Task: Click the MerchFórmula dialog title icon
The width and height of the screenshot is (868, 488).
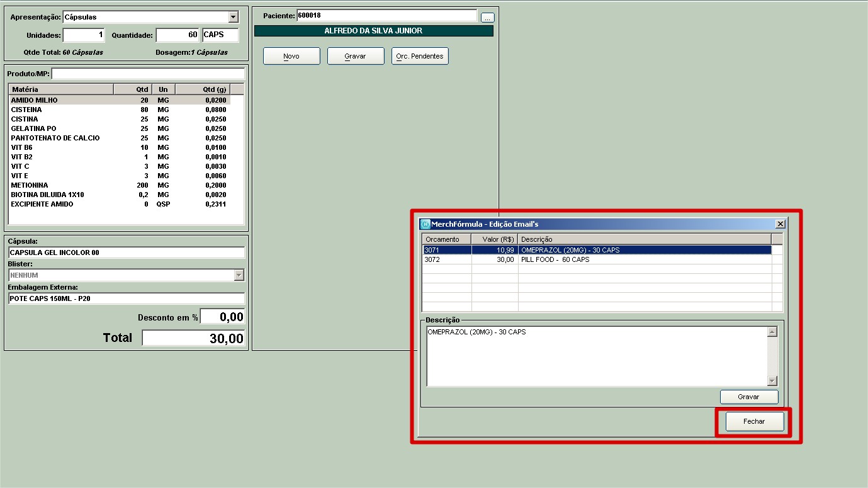Action: tap(426, 224)
